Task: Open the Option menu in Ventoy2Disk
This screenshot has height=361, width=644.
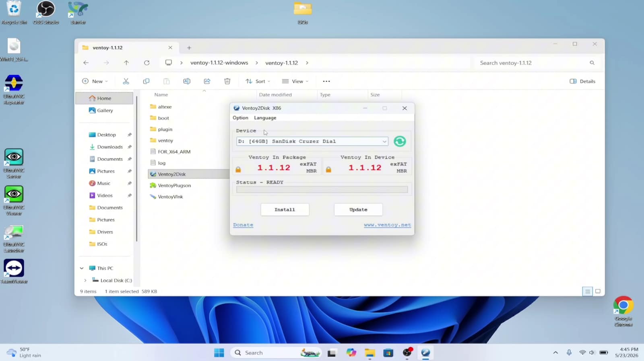Action: [x=240, y=118]
